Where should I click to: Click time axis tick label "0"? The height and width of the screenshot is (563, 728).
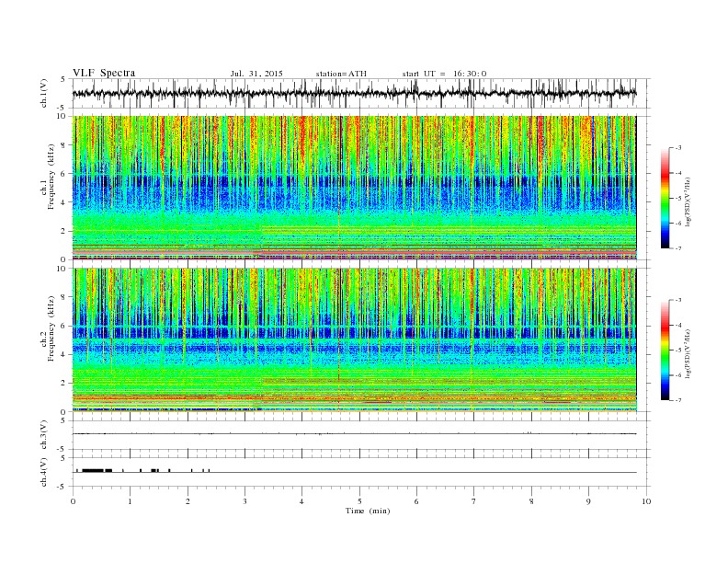click(73, 501)
